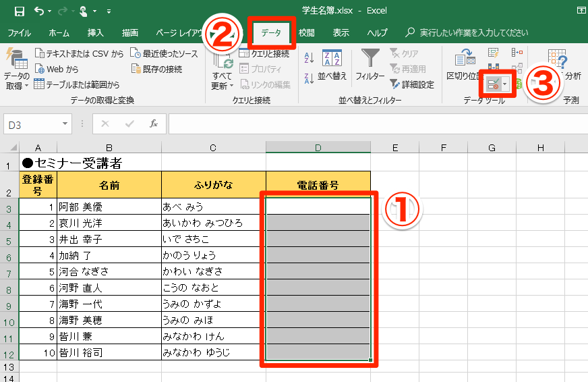Save the workbook from the quick access toolbar

[20, 11]
